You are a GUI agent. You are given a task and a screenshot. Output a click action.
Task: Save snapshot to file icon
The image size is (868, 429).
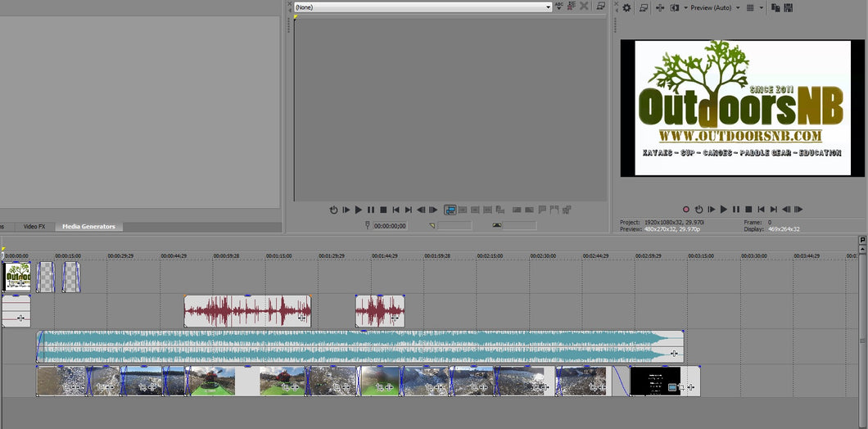tap(789, 7)
